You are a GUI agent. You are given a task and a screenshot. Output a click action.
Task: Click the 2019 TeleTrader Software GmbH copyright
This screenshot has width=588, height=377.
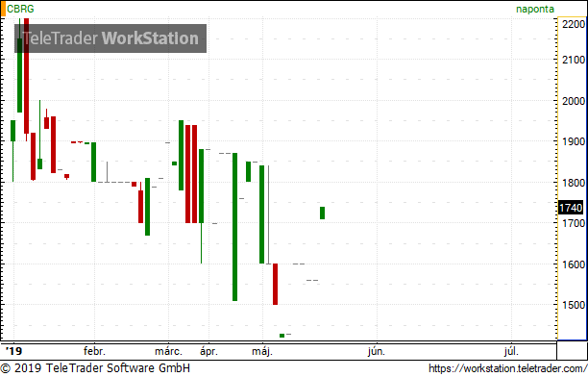[95, 368]
